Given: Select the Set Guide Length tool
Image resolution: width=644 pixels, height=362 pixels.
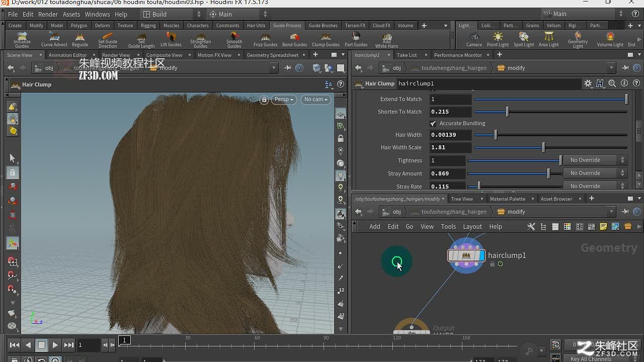Looking at the screenshot, I should 141,40.
